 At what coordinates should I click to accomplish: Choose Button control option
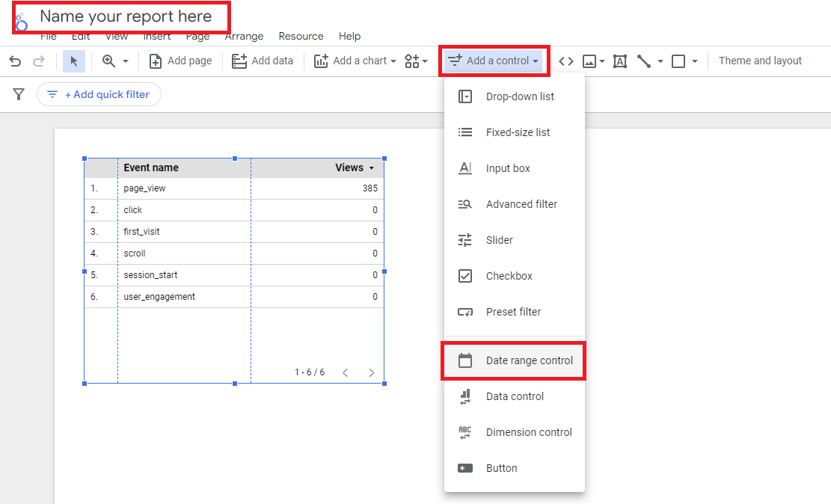point(515,469)
